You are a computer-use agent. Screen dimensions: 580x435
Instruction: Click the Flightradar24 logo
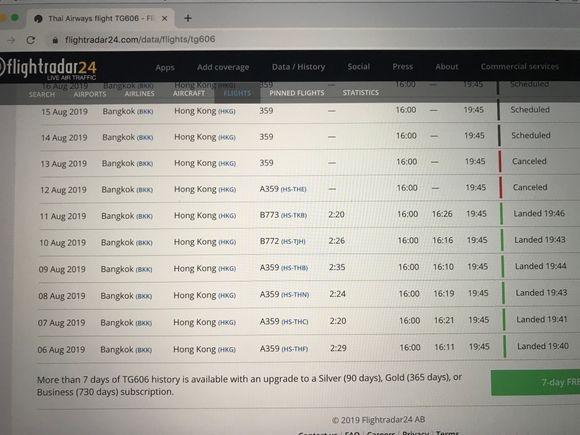click(48, 69)
